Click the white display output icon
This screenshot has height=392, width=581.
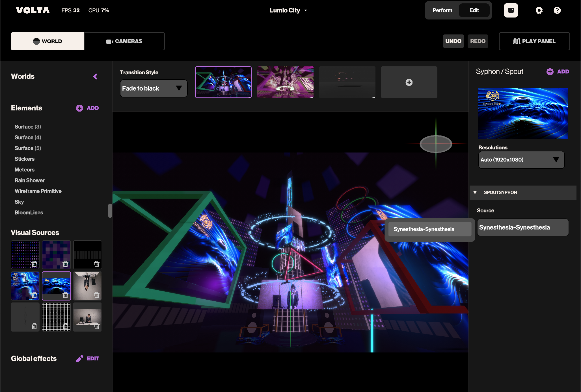pos(511,10)
